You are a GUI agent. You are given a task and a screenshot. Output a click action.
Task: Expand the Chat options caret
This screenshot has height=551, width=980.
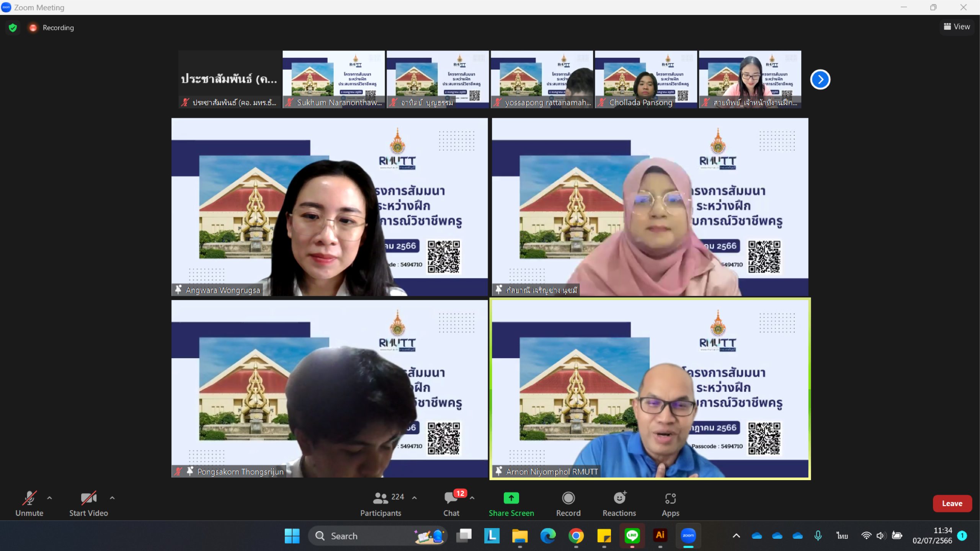472,498
